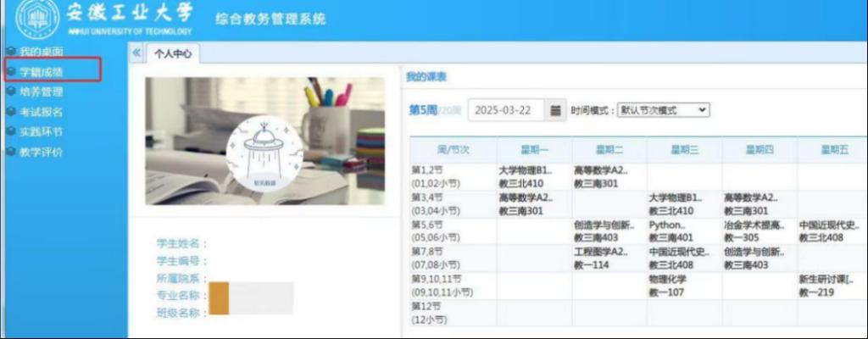This screenshot has width=868, height=339.
Task: Collapse the sidebar with the double-arrow icon
Action: (136, 53)
